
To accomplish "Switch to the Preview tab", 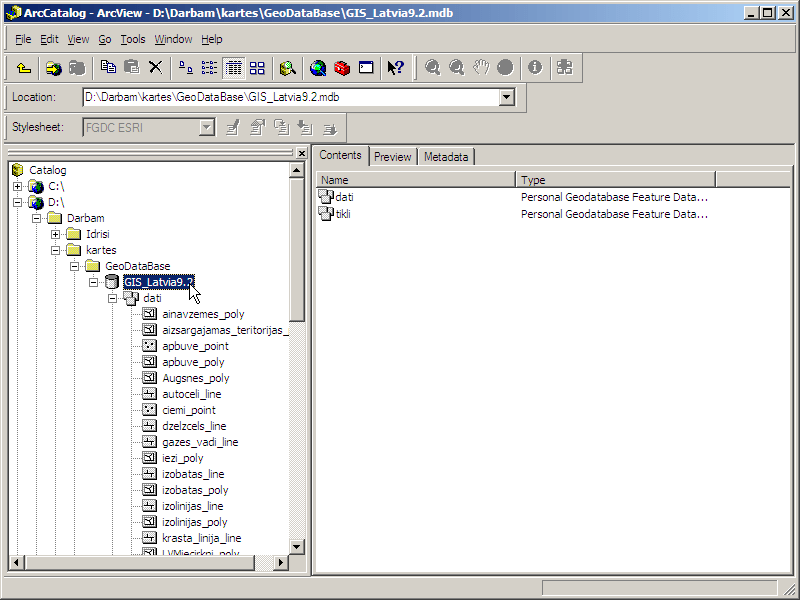I will (392, 157).
